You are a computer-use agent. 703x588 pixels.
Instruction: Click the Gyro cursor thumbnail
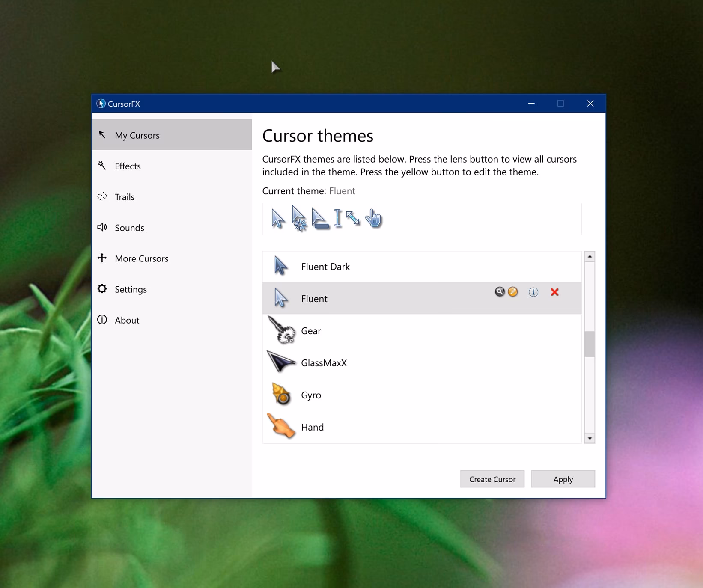click(281, 394)
